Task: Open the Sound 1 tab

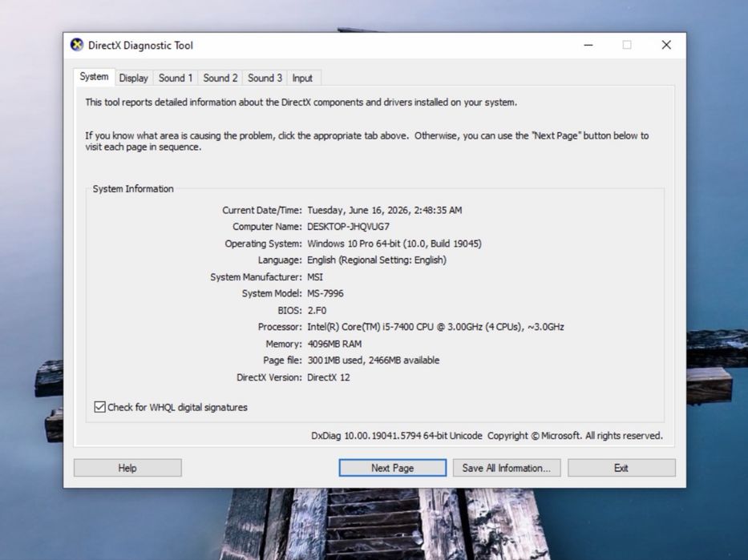Action: [x=175, y=79]
